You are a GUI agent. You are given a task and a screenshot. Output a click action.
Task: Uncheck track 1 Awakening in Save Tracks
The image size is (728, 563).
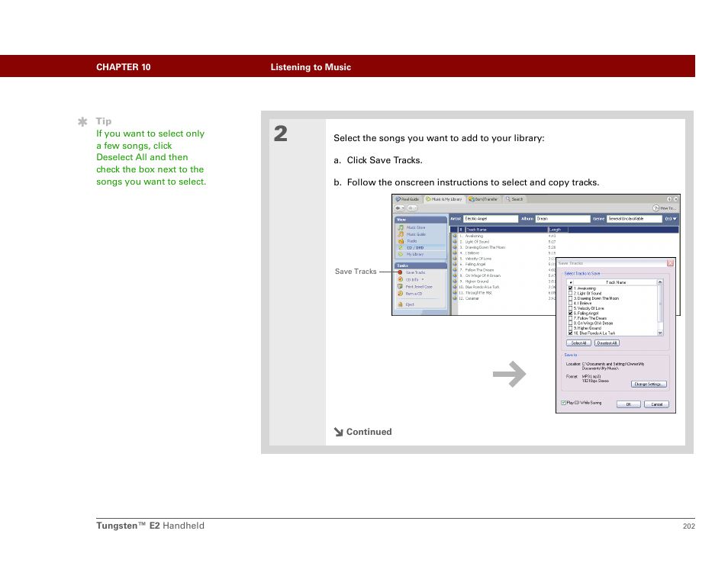571,288
